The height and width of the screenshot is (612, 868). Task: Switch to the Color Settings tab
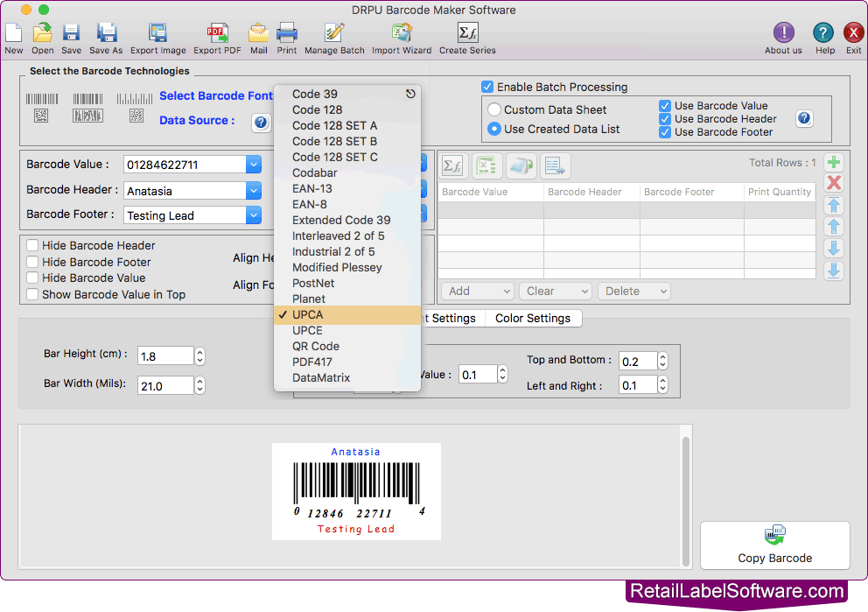(x=533, y=318)
